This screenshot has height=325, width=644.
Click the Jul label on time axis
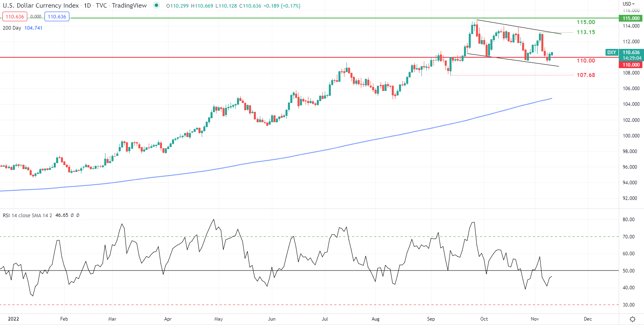pos(325,319)
